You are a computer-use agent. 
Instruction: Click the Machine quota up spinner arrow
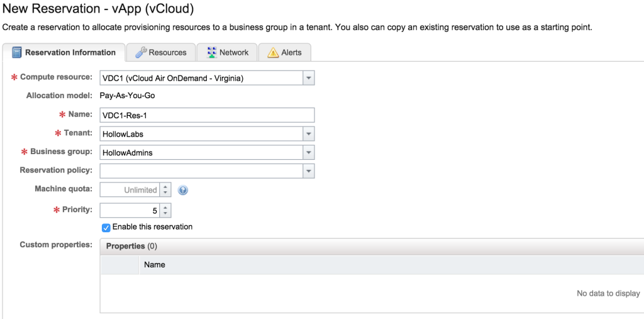click(x=165, y=186)
